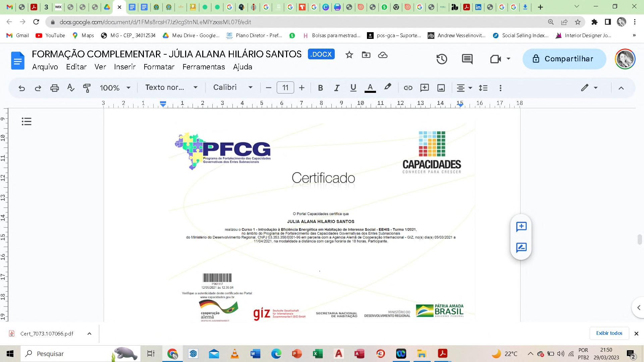This screenshot has width=644, height=362.
Task: Click the spelling and grammar check icon
Action: pos(70,88)
